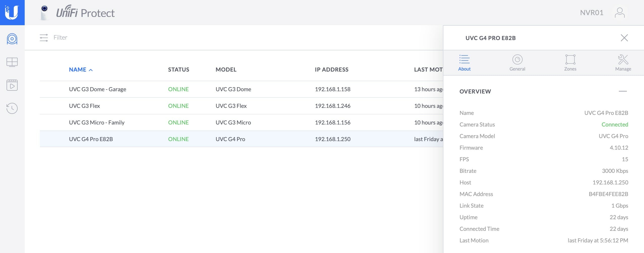Collapse the Overview section
The height and width of the screenshot is (253, 644).
point(623,91)
